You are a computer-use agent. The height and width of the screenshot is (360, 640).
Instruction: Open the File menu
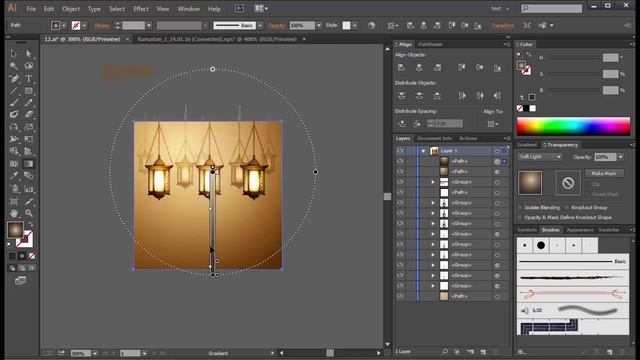point(31,9)
